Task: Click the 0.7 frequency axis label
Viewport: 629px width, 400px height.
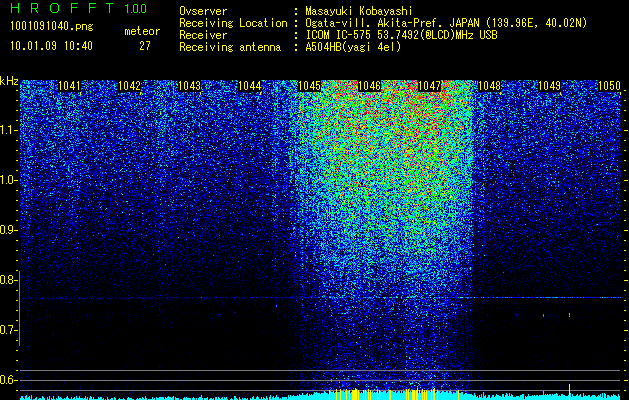Action: tap(7, 330)
